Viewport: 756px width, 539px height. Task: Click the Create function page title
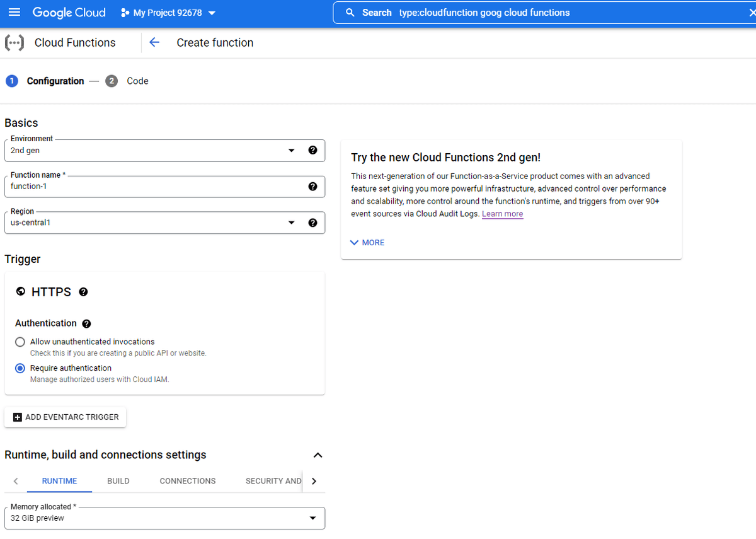[215, 43]
